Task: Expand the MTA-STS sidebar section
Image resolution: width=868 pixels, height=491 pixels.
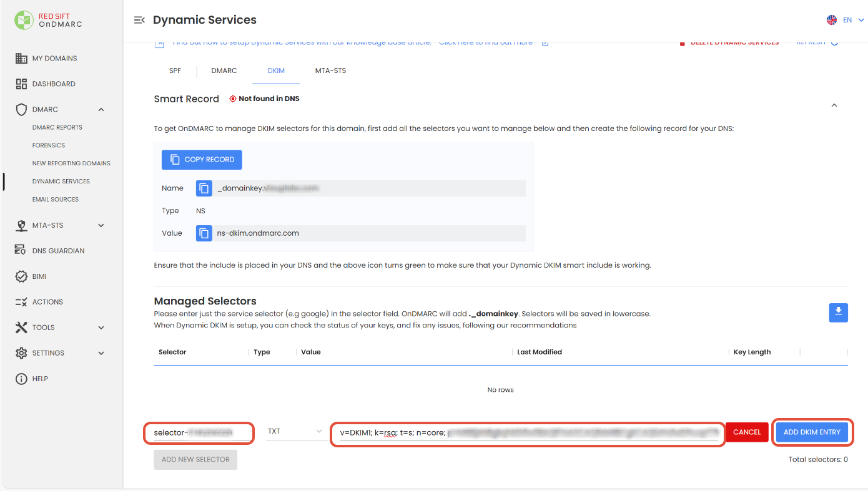Action: coord(101,225)
